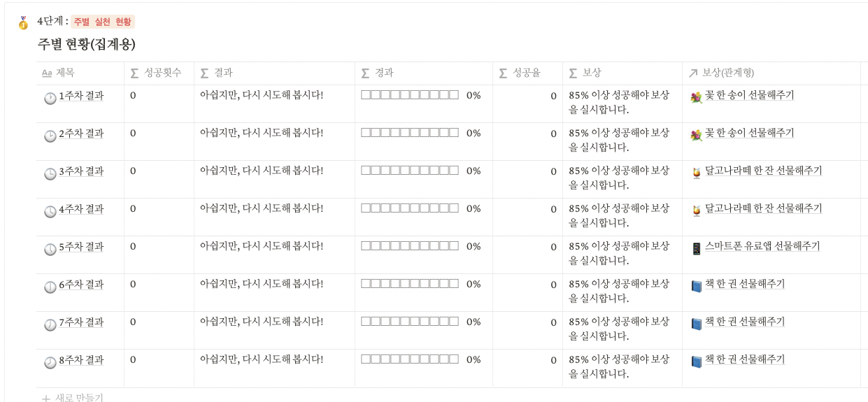This screenshot has height=402, width=868.
Task: Click the smartphone icon for 스마트폰 유료앱 선물해주기
Action: pyautogui.click(x=696, y=249)
